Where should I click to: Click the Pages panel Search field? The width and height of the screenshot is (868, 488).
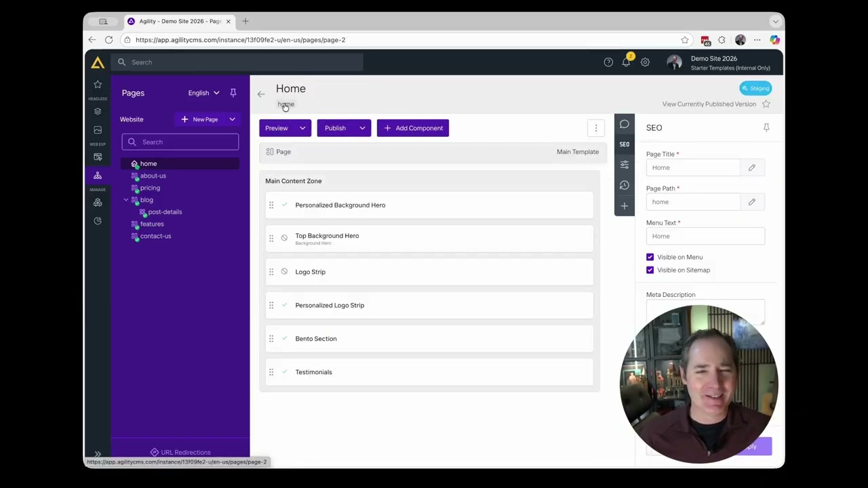180,142
